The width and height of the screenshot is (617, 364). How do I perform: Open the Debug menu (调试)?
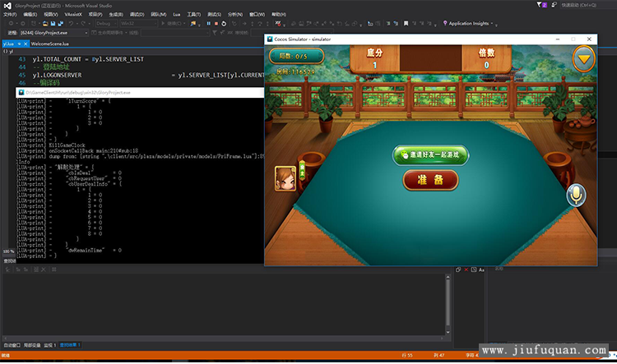[x=137, y=15]
